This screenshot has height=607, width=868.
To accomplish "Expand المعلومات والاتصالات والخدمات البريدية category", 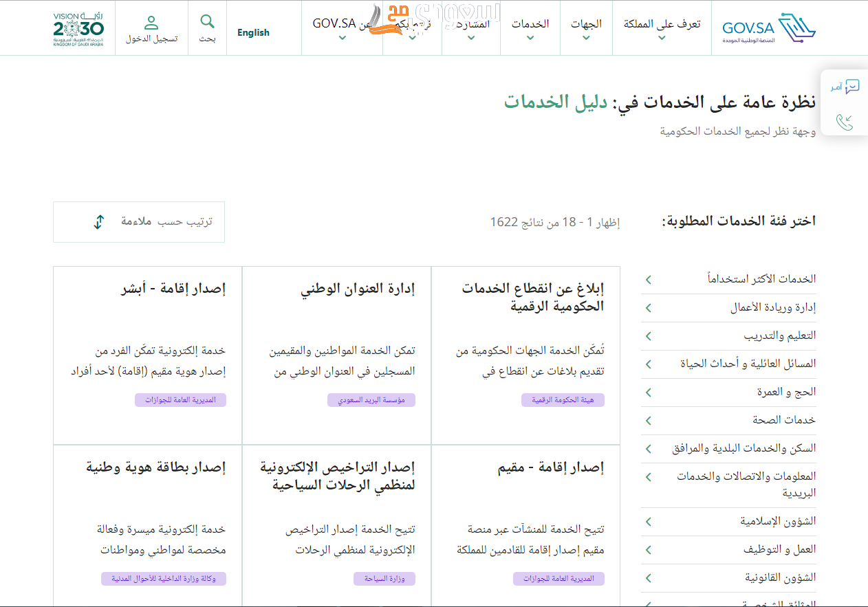I will click(x=728, y=485).
